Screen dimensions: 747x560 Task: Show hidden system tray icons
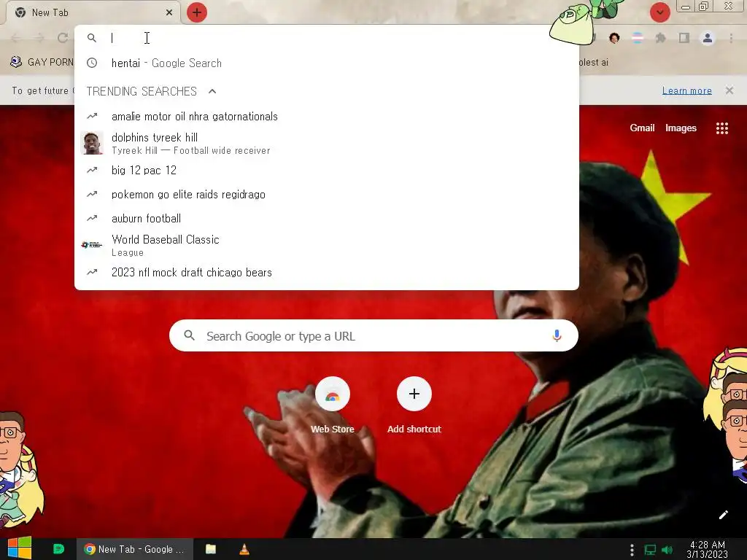[x=632, y=550]
